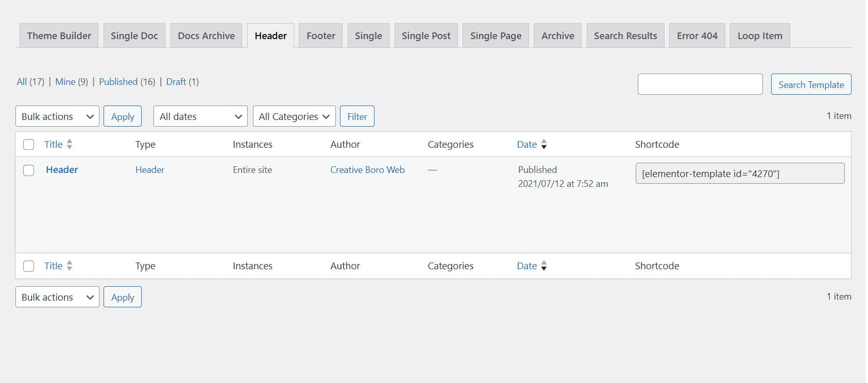Go to the Error 404 tab

[x=697, y=36]
